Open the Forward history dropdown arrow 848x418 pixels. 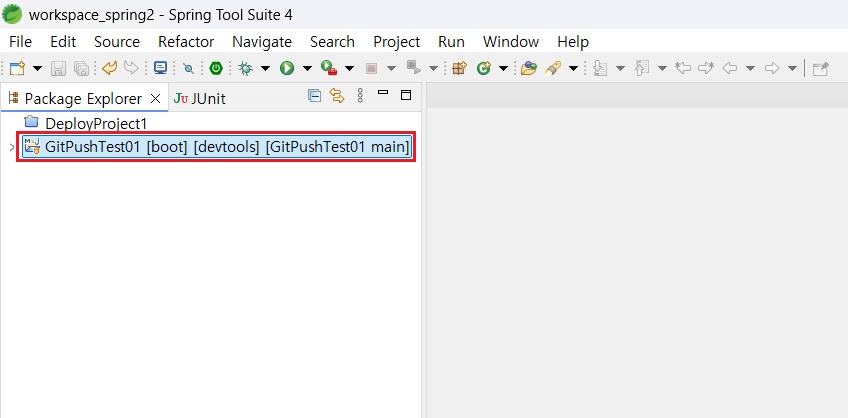792,68
